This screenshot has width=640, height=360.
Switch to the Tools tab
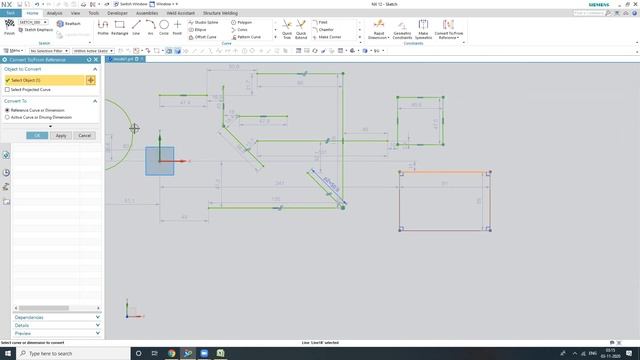tap(93, 13)
